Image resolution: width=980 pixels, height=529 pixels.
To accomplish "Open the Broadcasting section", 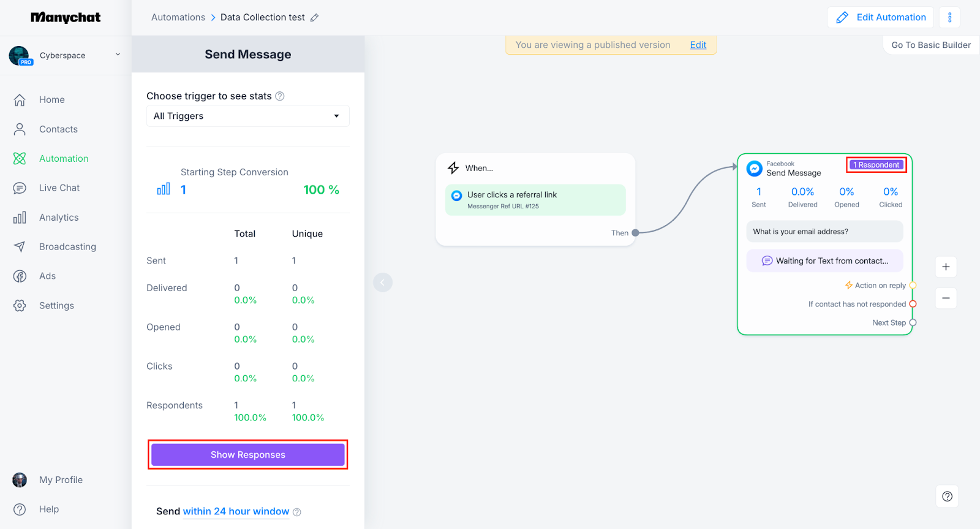I will [67, 247].
